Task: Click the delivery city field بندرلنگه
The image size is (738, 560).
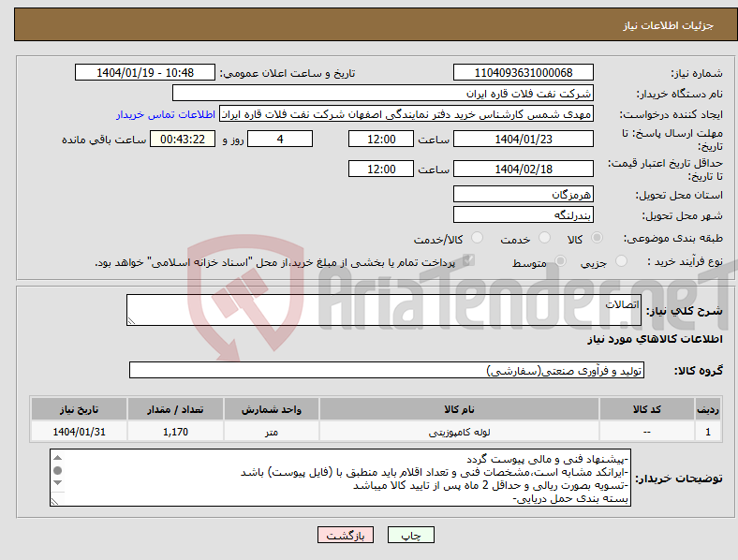Action: coord(524,214)
